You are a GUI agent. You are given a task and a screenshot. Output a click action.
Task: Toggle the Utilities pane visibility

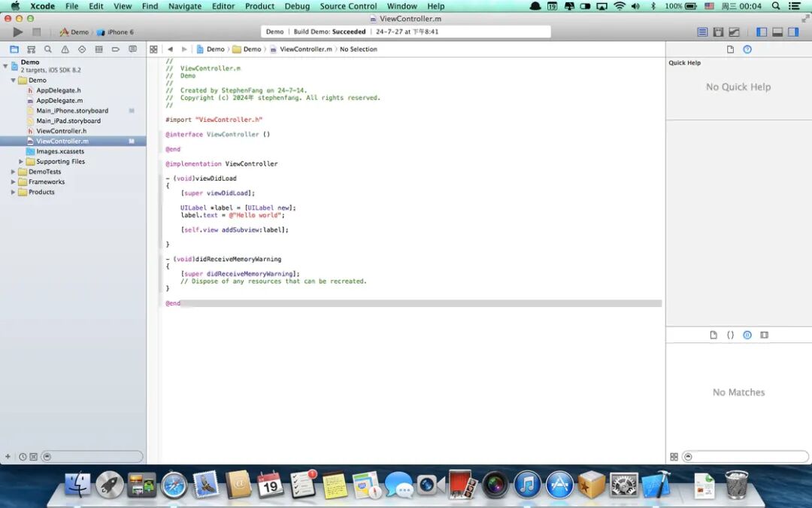click(793, 32)
